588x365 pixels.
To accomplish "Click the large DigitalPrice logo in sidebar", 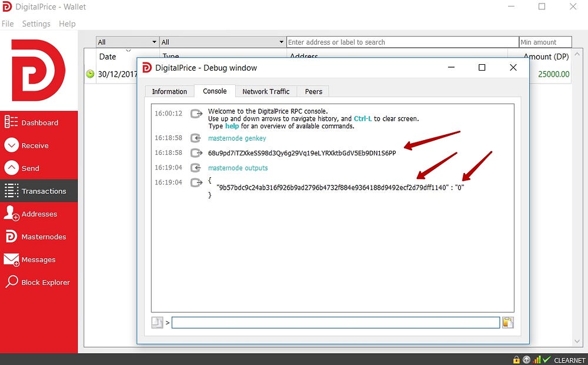I will coord(38,70).
